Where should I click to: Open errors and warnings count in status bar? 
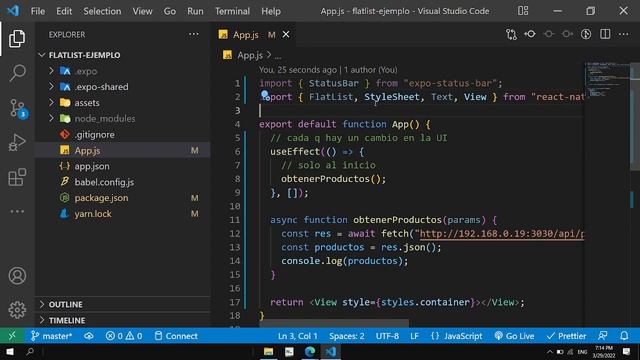point(124,336)
